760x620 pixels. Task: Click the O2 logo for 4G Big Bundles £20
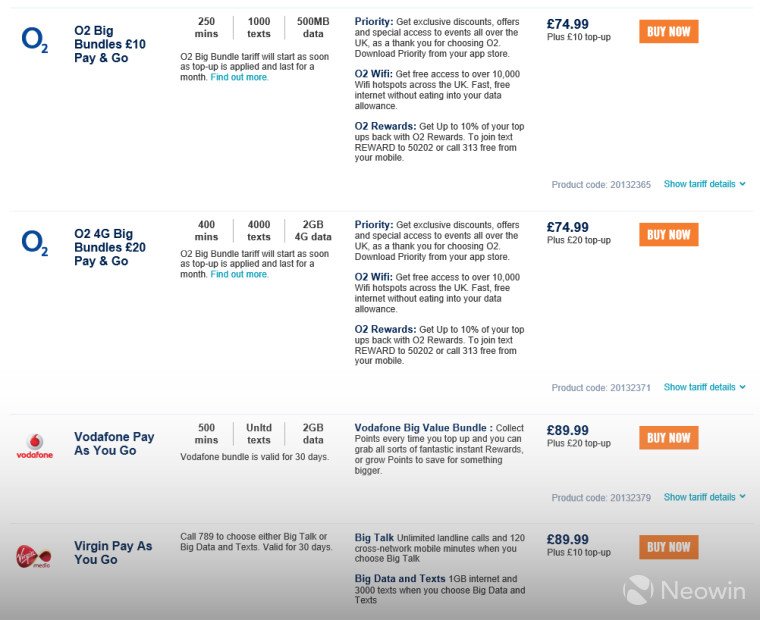click(x=35, y=243)
